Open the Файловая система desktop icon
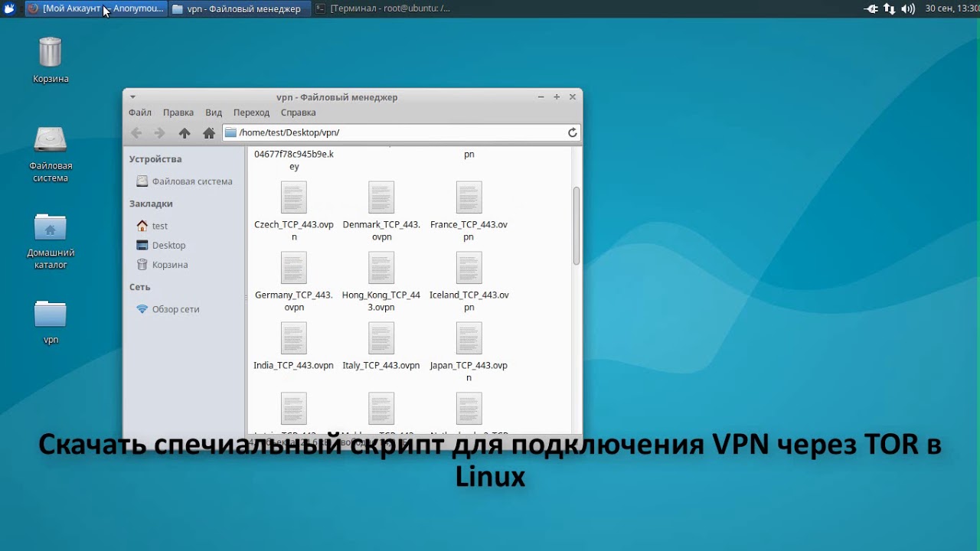The image size is (980, 551). (51, 139)
